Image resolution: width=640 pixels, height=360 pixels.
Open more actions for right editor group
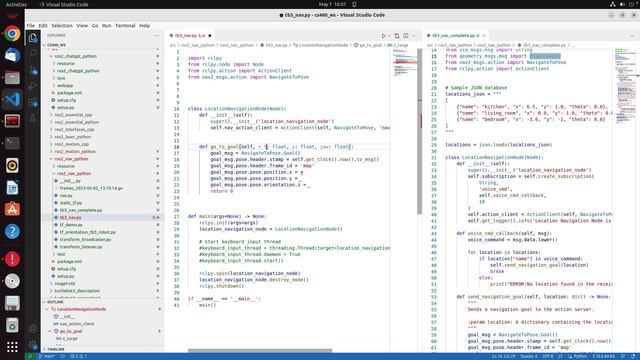[632, 36]
